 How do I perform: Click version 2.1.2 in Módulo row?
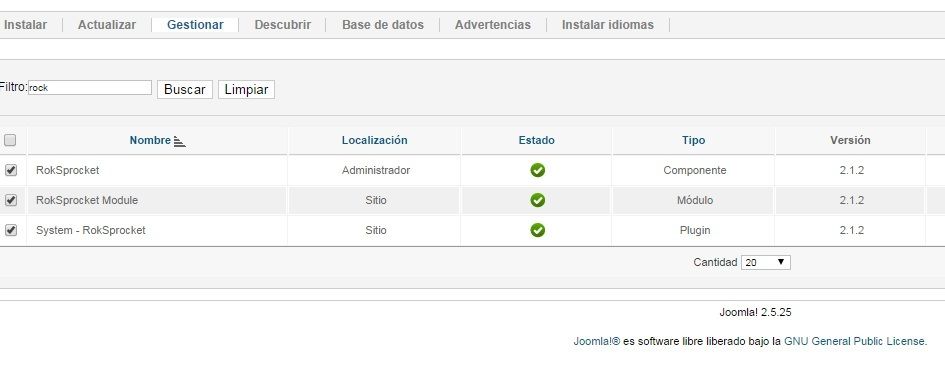point(852,200)
